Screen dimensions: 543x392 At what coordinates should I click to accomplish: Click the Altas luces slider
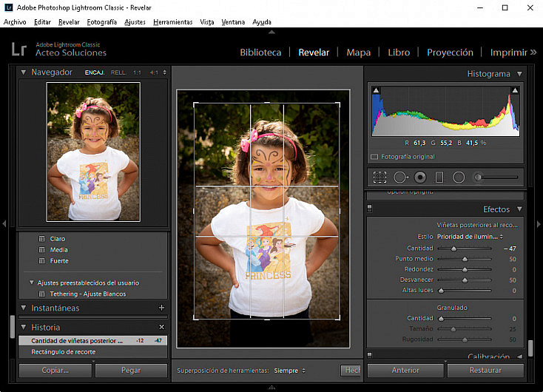(x=465, y=290)
